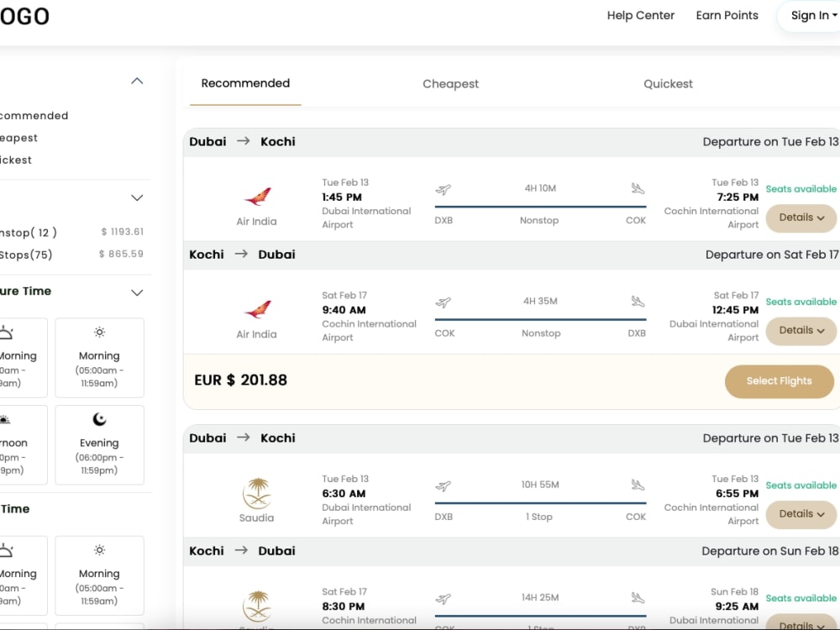Expand Details for the Air India Dubai flight

(x=800, y=218)
